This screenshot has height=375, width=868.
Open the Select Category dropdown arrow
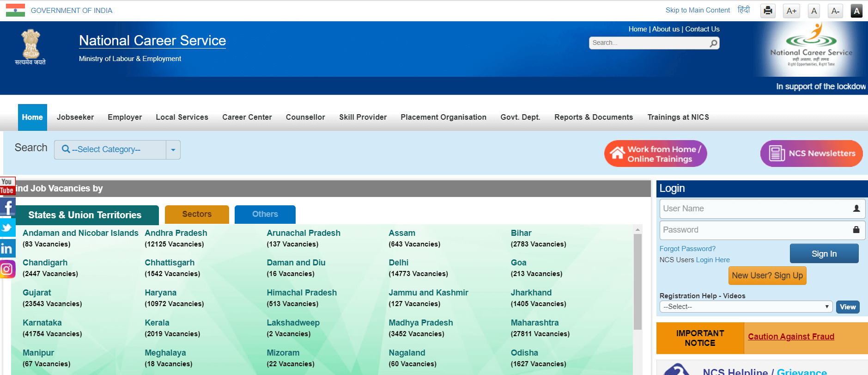tap(173, 150)
